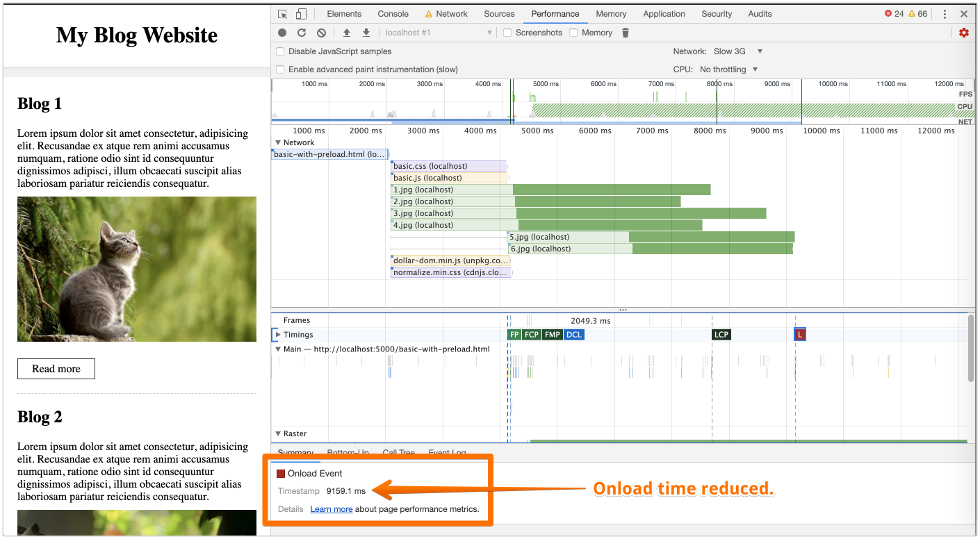Select the LCP timing marker
The image size is (980, 539).
tap(721, 335)
